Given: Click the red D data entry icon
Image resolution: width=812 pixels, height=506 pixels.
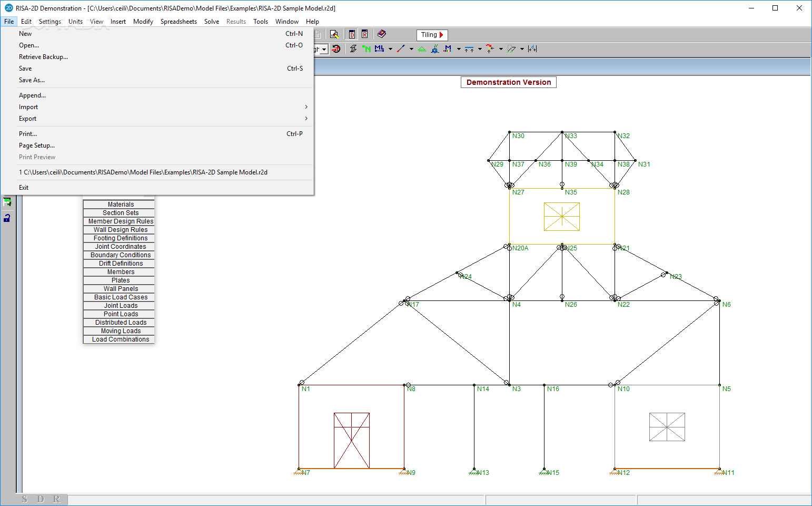Looking at the screenshot, I should (352, 34).
